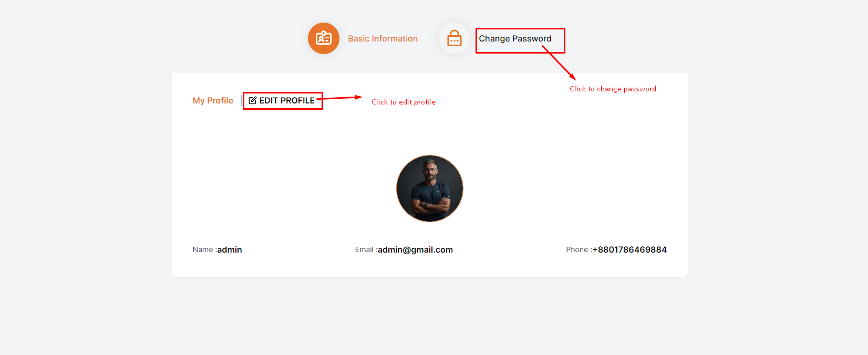Click the 'Name :' field label
868x355 pixels.
[x=204, y=250]
